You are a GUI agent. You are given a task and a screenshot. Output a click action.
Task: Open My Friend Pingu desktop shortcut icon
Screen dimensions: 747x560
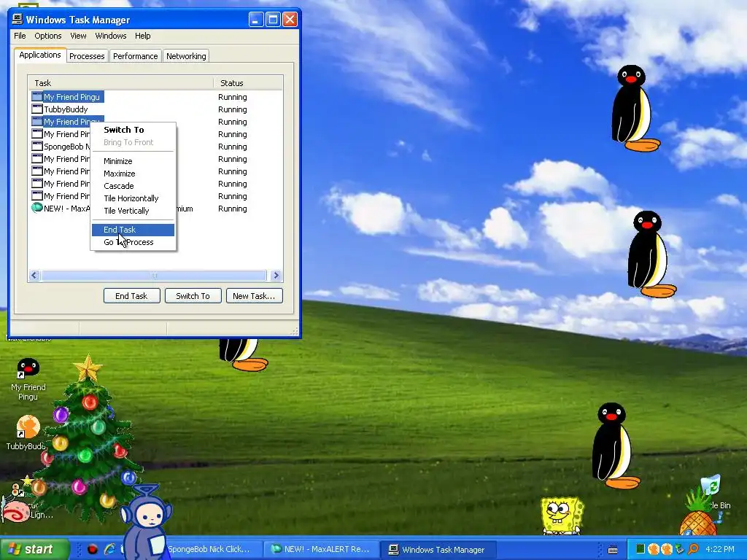(x=28, y=368)
